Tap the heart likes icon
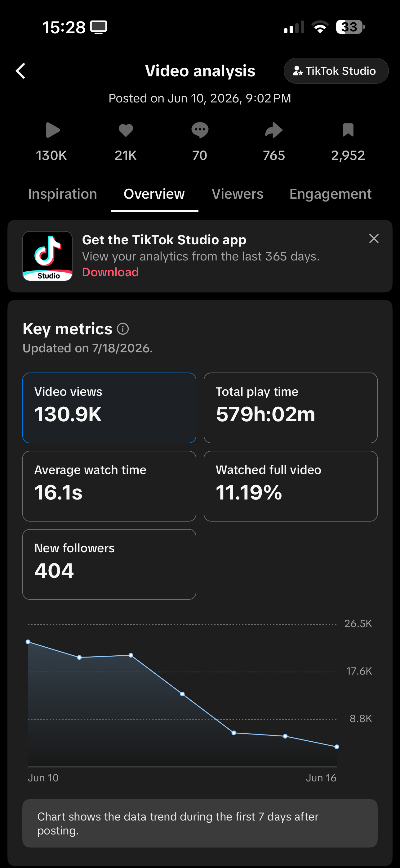Image resolution: width=400 pixels, height=868 pixels. pyautogui.click(x=126, y=130)
